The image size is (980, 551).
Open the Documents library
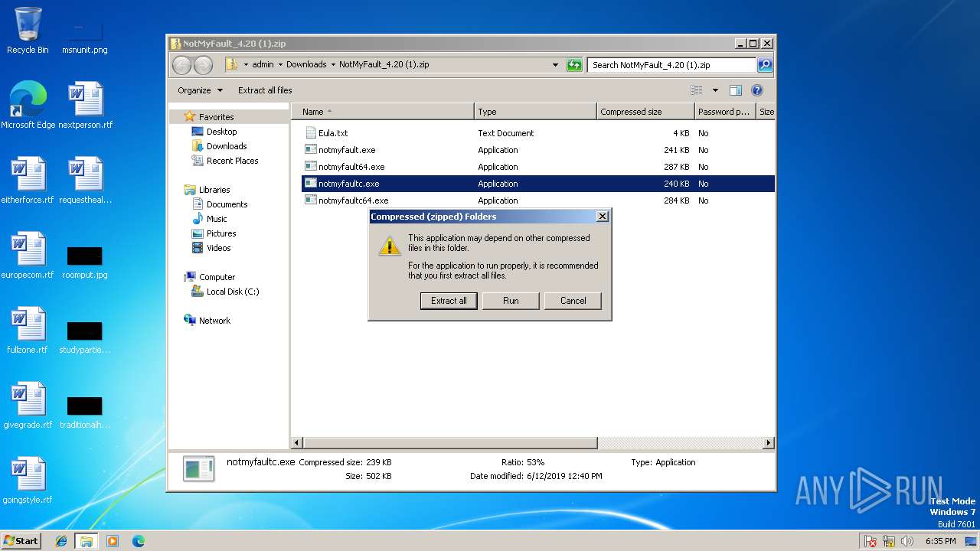[227, 204]
